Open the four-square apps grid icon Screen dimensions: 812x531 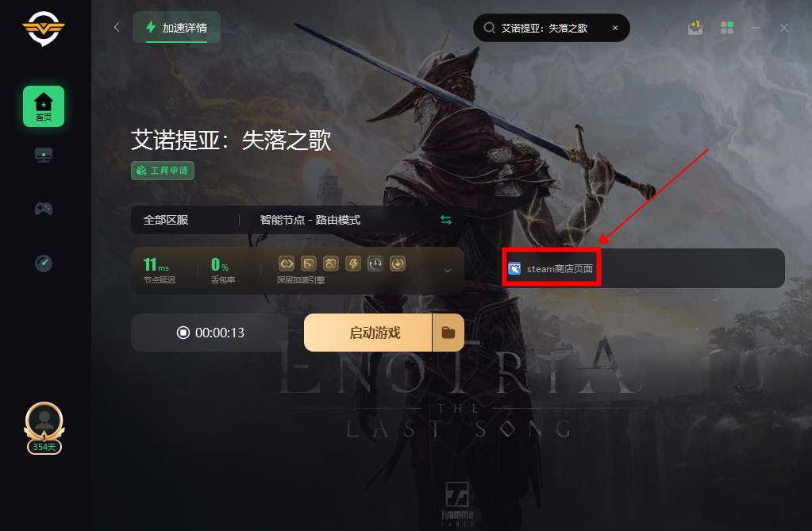[727, 28]
